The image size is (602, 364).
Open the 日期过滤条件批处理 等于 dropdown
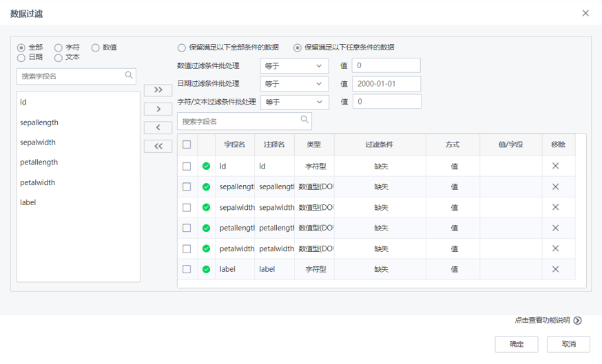click(294, 84)
